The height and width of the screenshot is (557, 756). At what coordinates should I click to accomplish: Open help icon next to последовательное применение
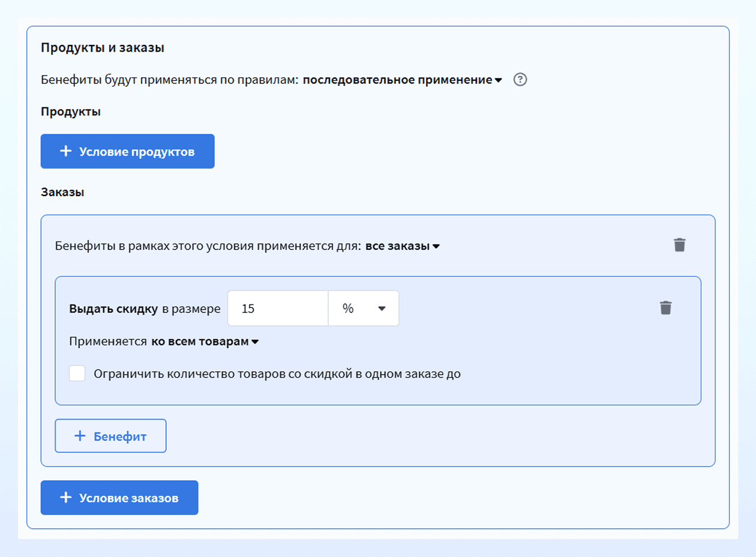[521, 80]
